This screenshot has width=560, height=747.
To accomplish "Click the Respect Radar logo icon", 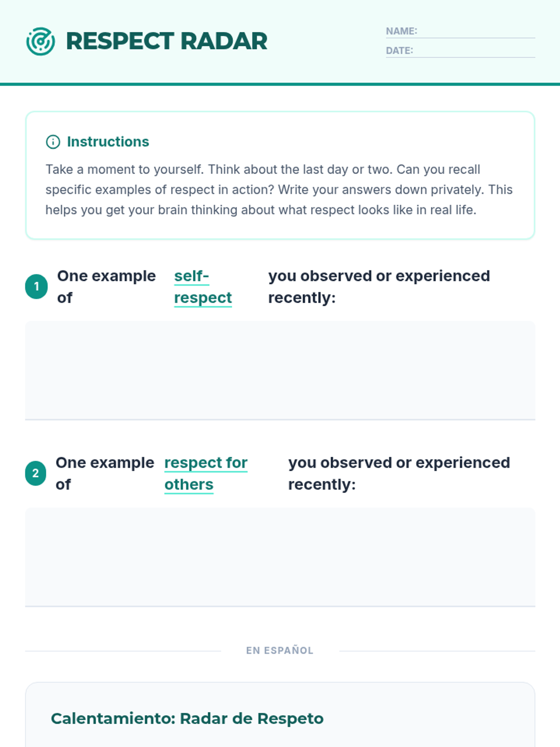I will [41, 41].
